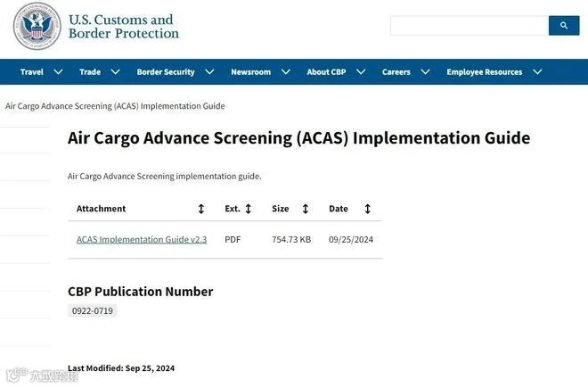This screenshot has width=588, height=388.
Task: Click the PDF extension cell
Action: [233, 239]
